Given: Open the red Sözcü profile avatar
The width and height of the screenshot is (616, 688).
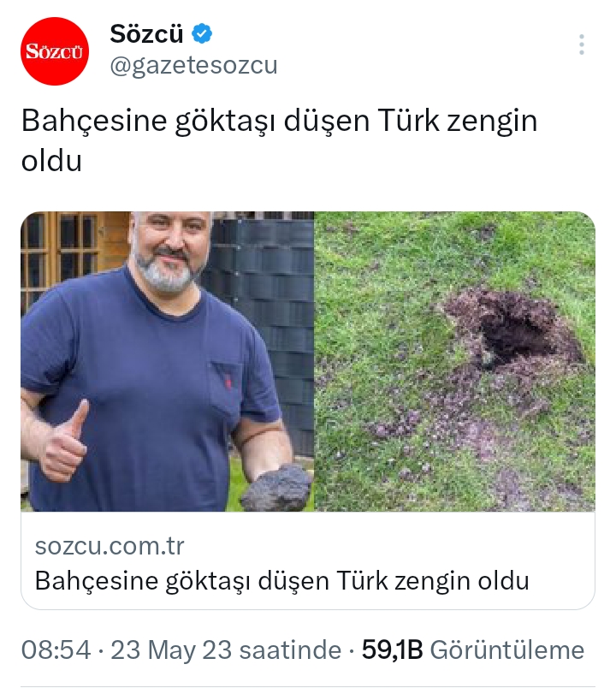Looking at the screenshot, I should (55, 51).
